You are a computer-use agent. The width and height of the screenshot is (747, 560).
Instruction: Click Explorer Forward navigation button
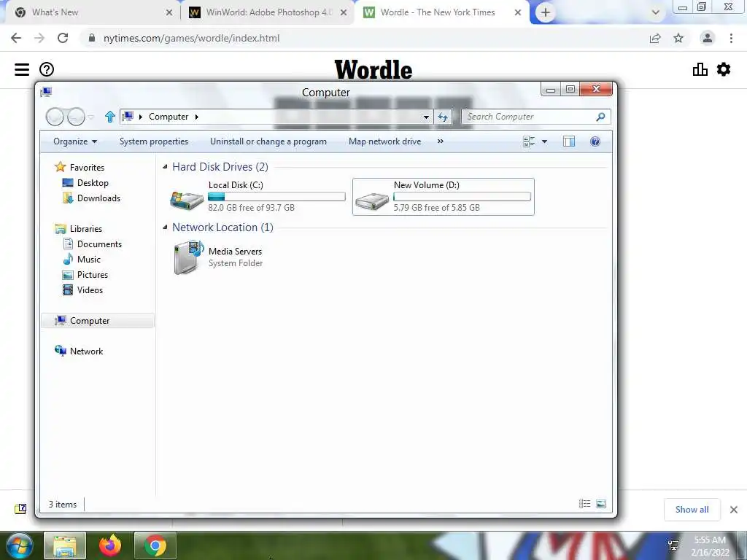tap(76, 117)
